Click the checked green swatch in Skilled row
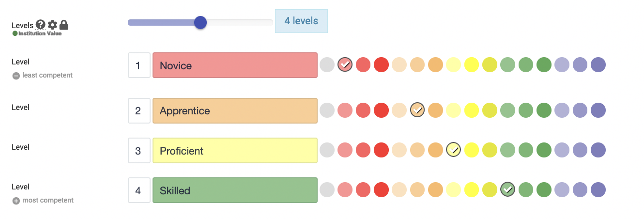 click(507, 189)
